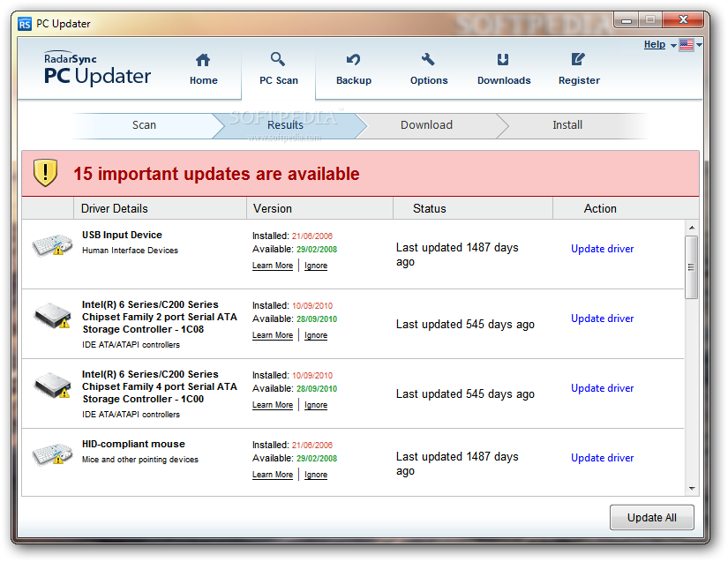728x562 pixels.
Task: Click the HID-compliant mouse name
Action: (133, 444)
